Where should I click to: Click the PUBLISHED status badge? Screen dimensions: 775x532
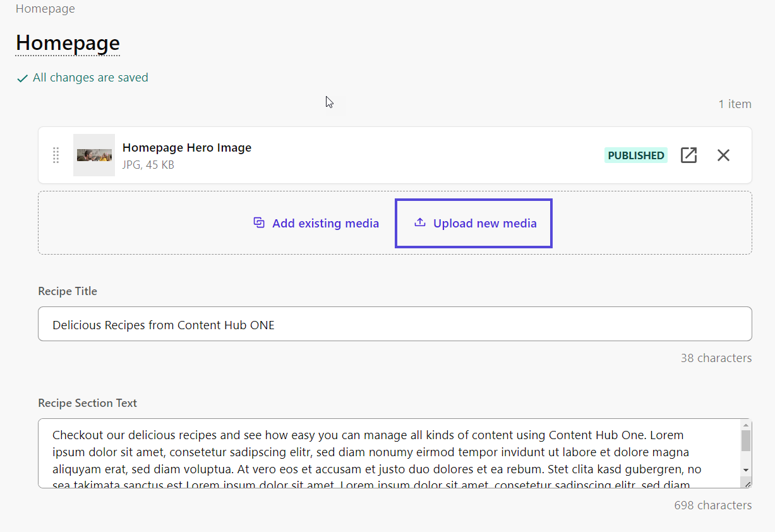click(x=635, y=155)
